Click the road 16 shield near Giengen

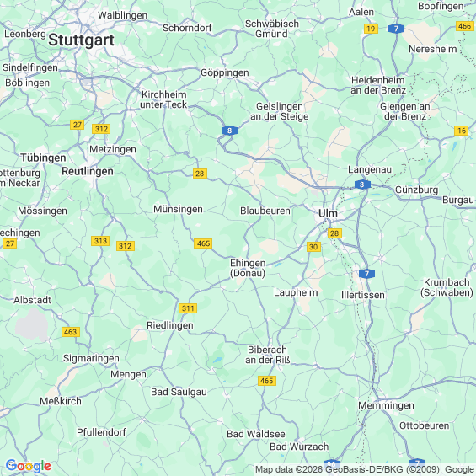(x=462, y=131)
